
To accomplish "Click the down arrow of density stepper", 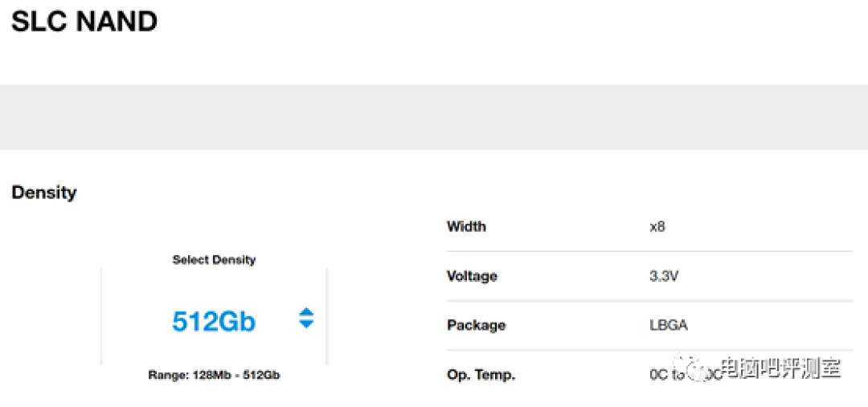I will click(x=305, y=324).
